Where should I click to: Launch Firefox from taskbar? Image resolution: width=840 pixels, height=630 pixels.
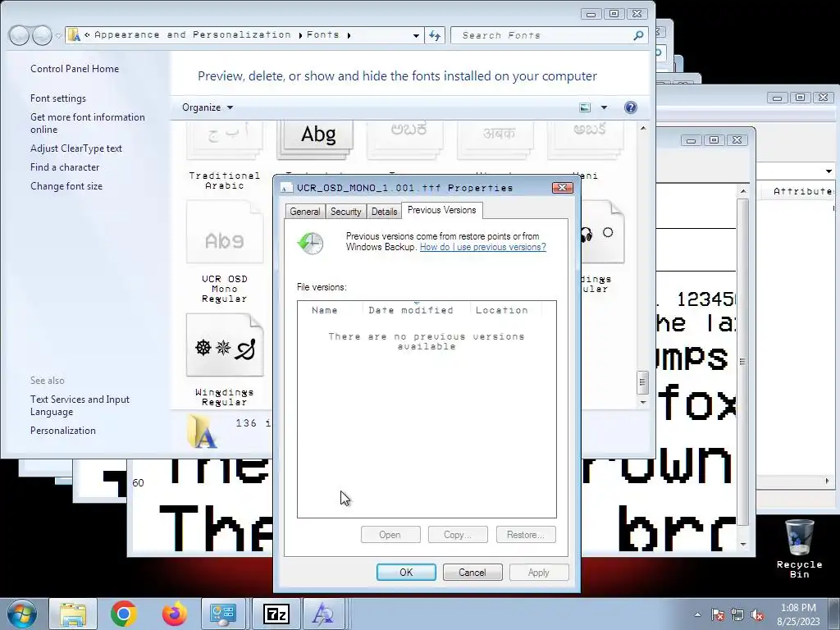[x=175, y=614]
